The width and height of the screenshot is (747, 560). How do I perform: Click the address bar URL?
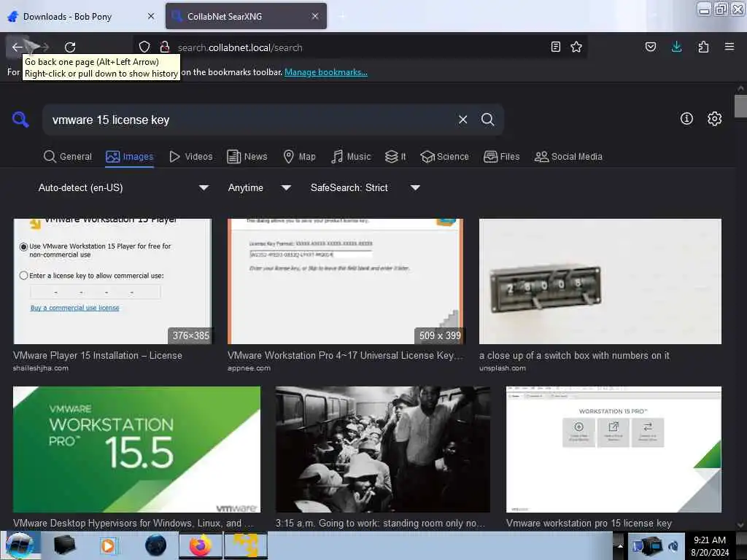(240, 47)
